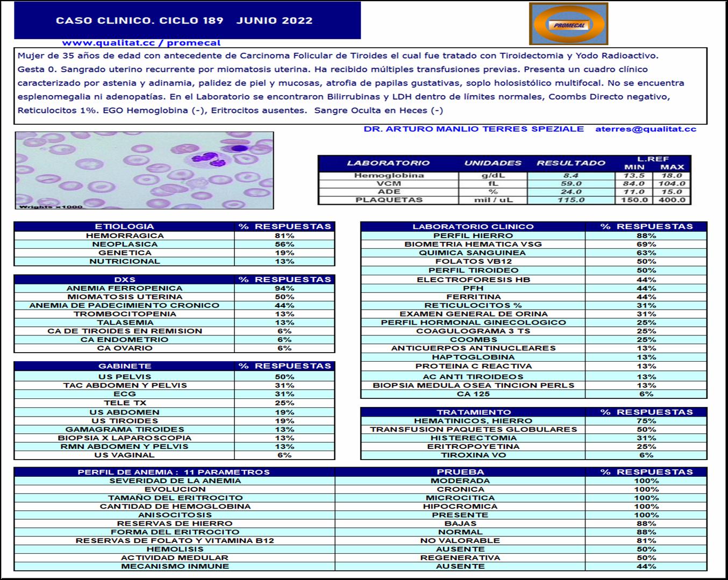Image resolution: width=728 pixels, height=580 pixels.
Task: Click the LABORATORIO column header
Action: coord(388,163)
